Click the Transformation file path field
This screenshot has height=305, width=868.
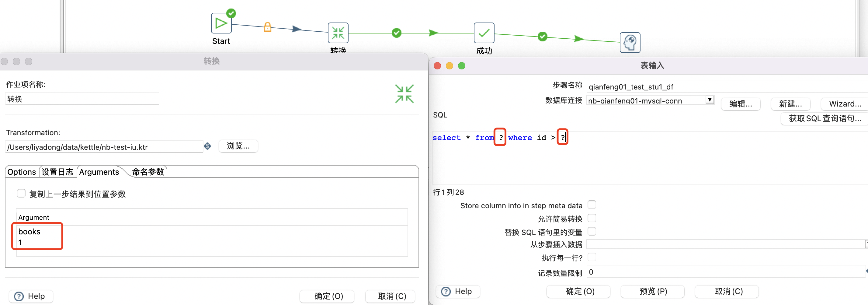point(104,147)
